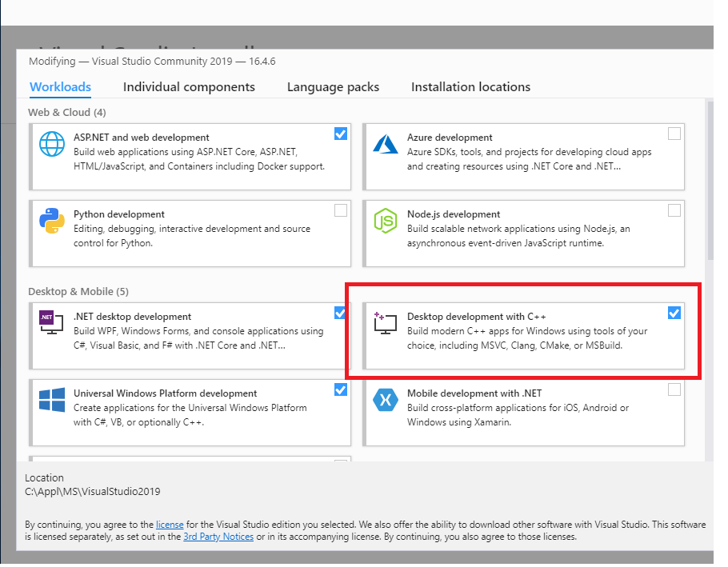Enable the Python development checkbox
Viewport: 728px width, 567px height.
[x=341, y=210]
